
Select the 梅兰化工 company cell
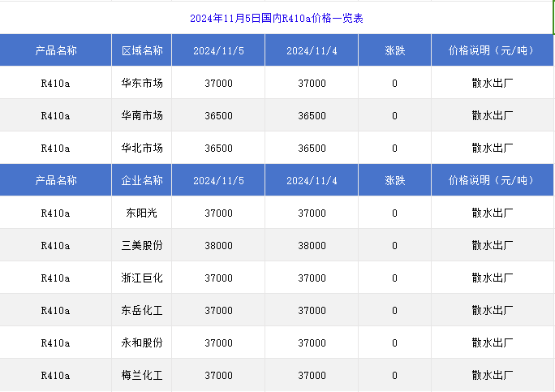coord(142,375)
